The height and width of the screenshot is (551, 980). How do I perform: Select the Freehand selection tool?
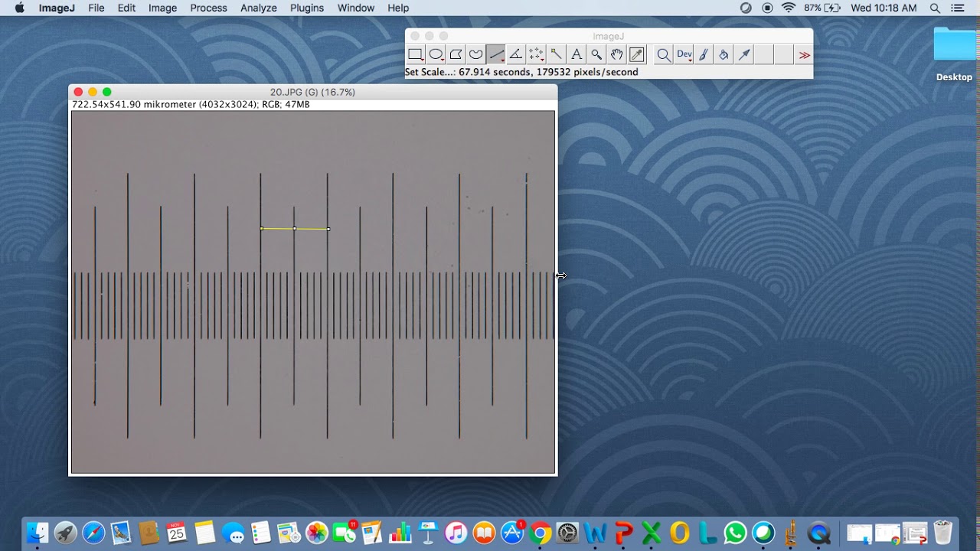pos(475,54)
